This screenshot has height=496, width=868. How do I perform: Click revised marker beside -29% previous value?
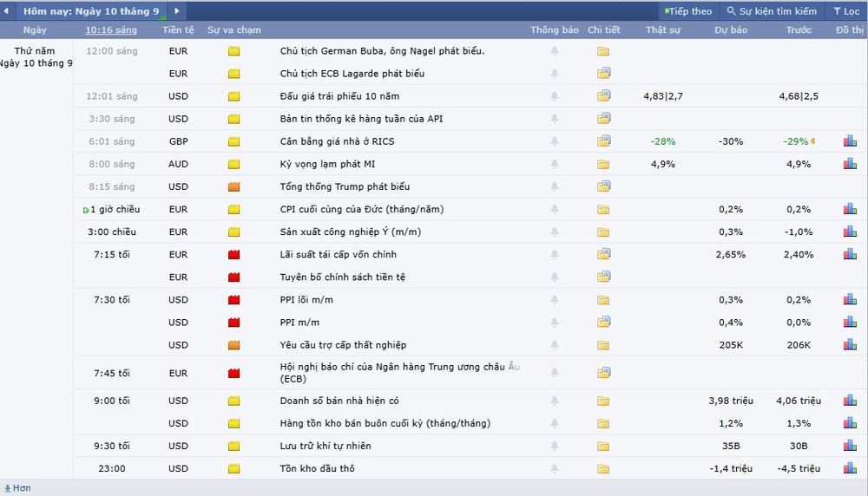coord(812,141)
